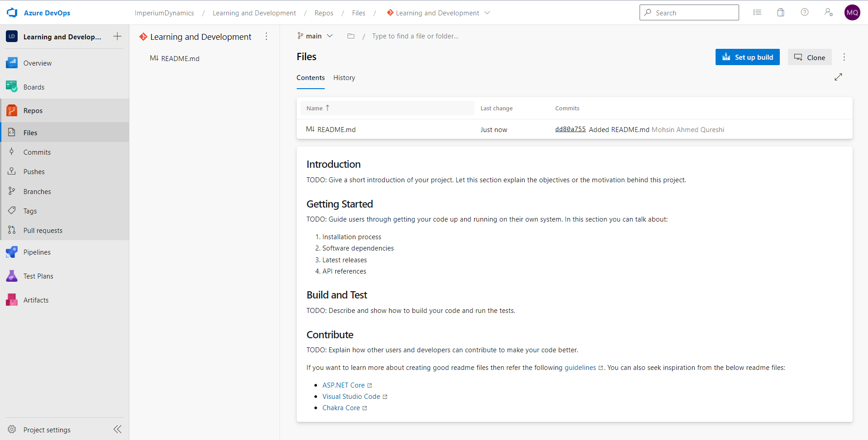The width and height of the screenshot is (868, 440).
Task: Open commit dd80a755 link
Action: pos(570,129)
